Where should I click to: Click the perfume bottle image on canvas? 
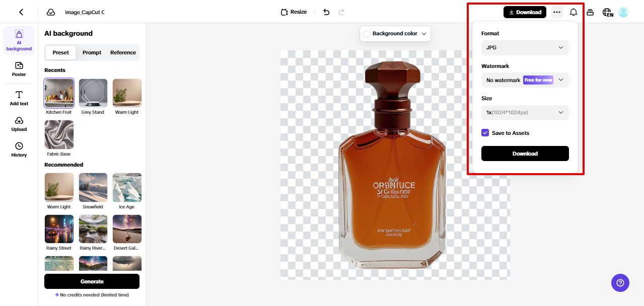[x=392, y=166]
